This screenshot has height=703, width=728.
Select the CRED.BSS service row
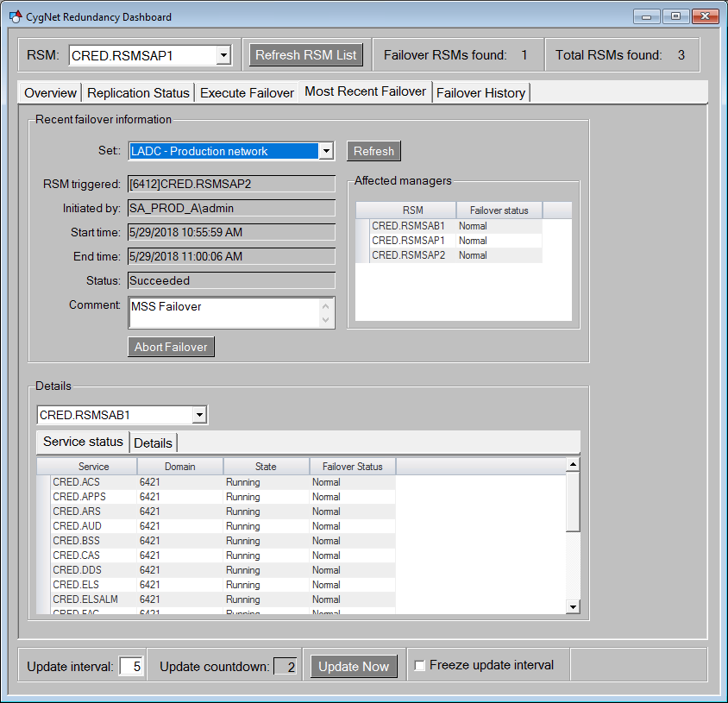[x=217, y=541]
